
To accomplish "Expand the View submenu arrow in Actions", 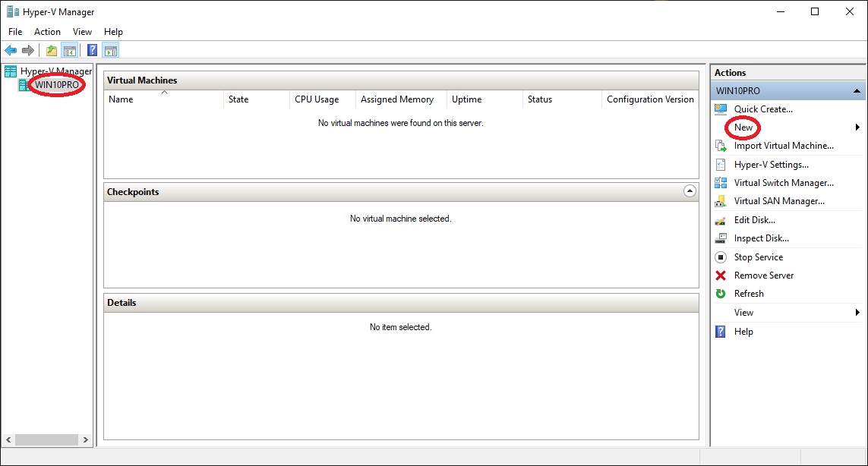I will click(x=857, y=313).
